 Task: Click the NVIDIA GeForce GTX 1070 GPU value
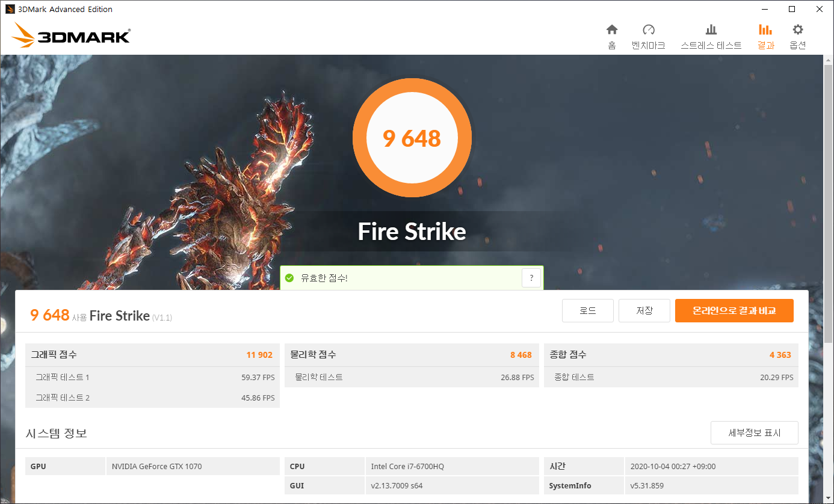[157, 467]
